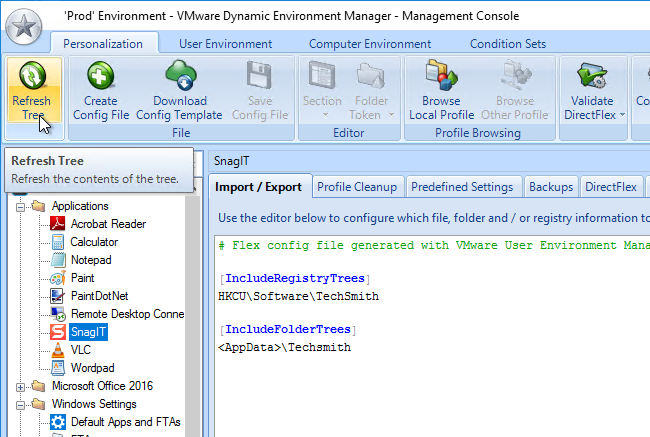Select Paint config item
Viewport: 650px width, 437px height.
pos(82,278)
